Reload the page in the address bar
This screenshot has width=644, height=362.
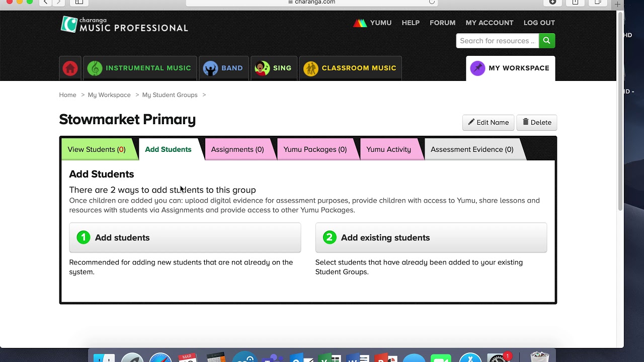pos(432,2)
